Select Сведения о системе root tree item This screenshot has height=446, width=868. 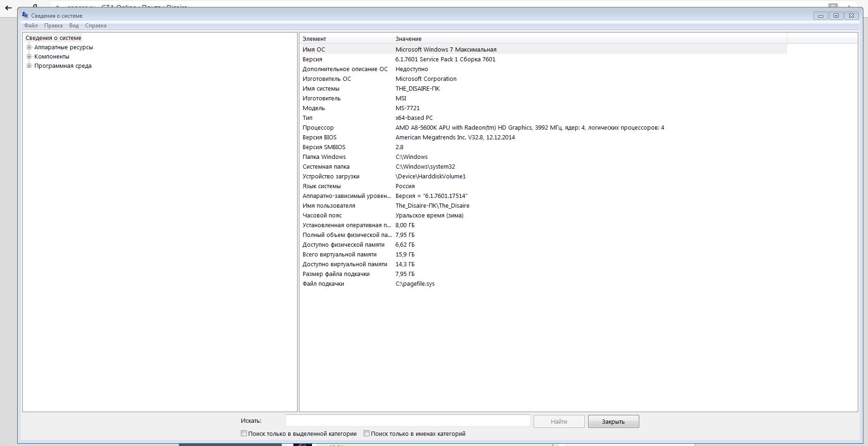[x=53, y=38]
